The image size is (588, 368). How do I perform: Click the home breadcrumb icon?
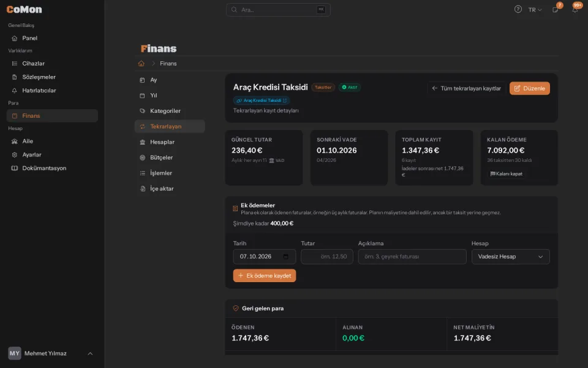[x=141, y=63]
